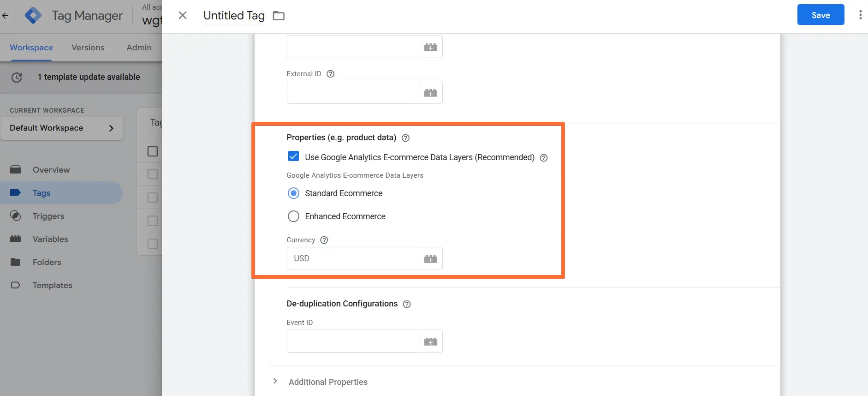
Task: Click the template update refresh icon
Action: (x=17, y=77)
